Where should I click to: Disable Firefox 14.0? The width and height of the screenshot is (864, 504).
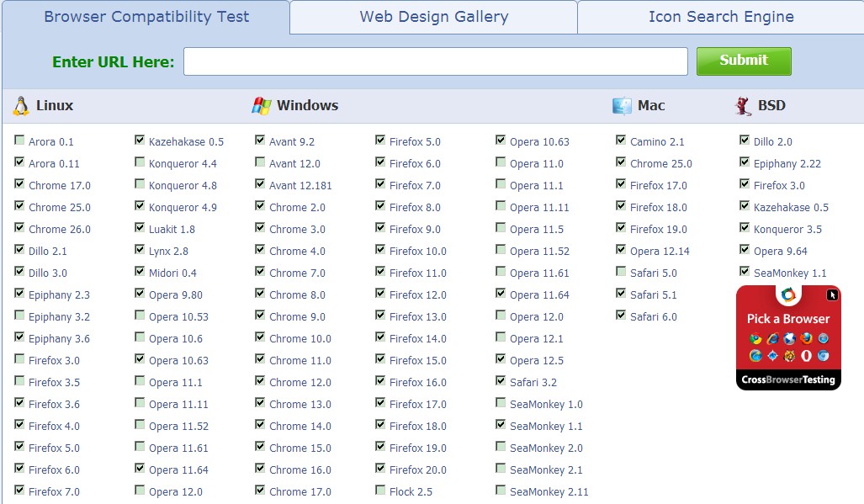pos(380,337)
